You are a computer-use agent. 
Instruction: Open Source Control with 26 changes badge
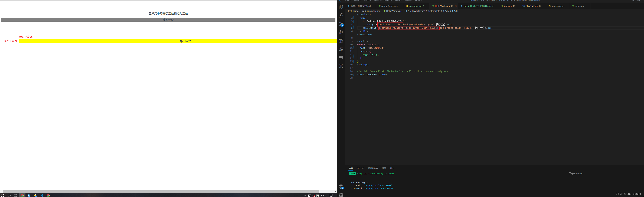click(x=341, y=24)
